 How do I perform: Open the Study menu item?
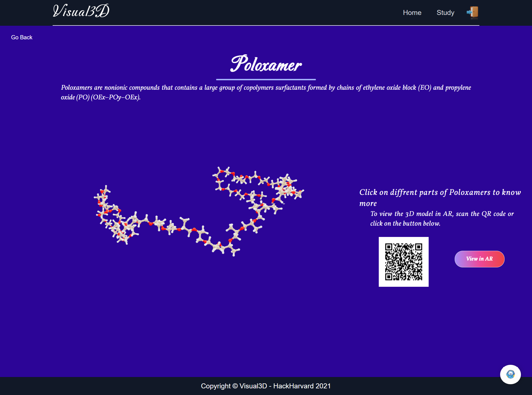(445, 13)
